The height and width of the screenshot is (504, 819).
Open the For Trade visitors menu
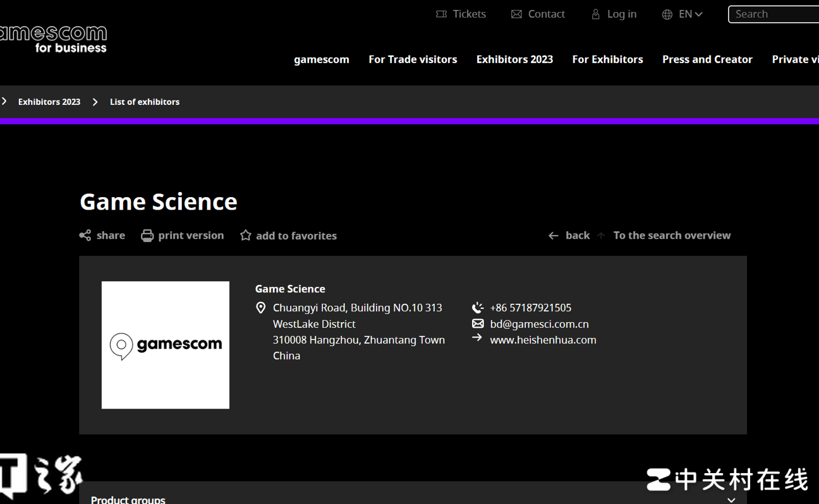[x=413, y=59]
